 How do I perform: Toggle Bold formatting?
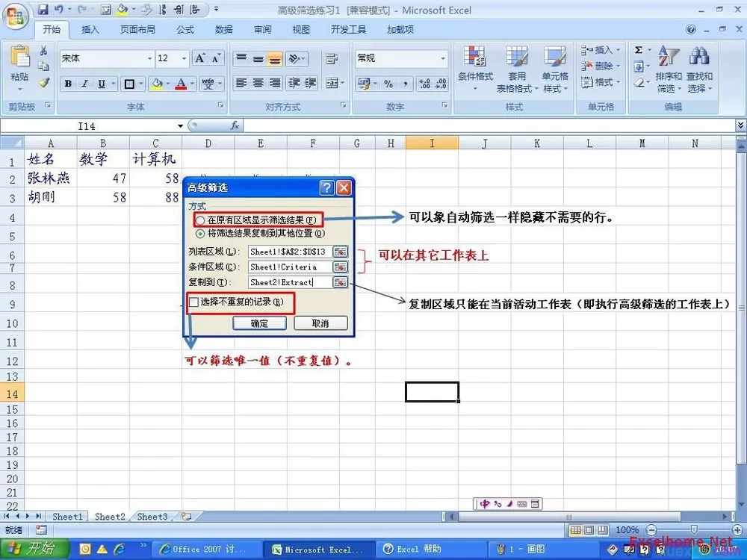(68, 84)
